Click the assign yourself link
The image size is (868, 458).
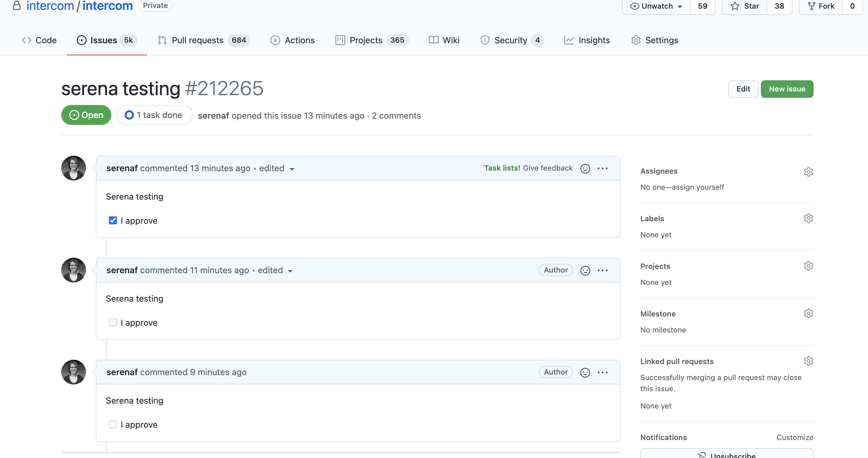[698, 187]
